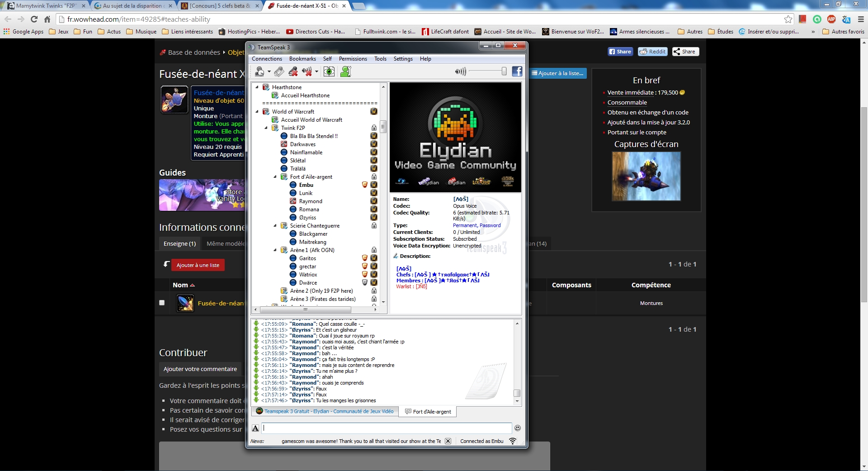
Task: Open the Enseigne (1) tab on Wowhead
Action: click(179, 243)
